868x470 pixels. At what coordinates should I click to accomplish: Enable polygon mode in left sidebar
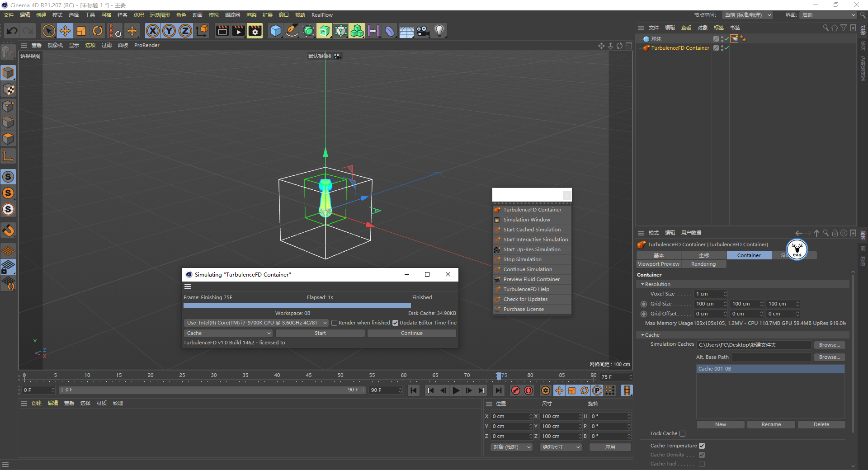click(8, 139)
